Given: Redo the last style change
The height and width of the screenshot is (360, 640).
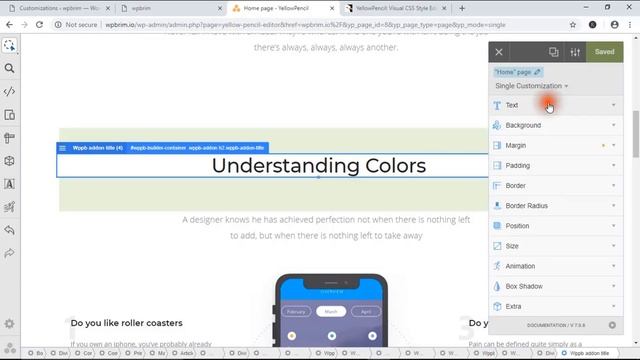Looking at the screenshot, I should (x=9, y=253).
